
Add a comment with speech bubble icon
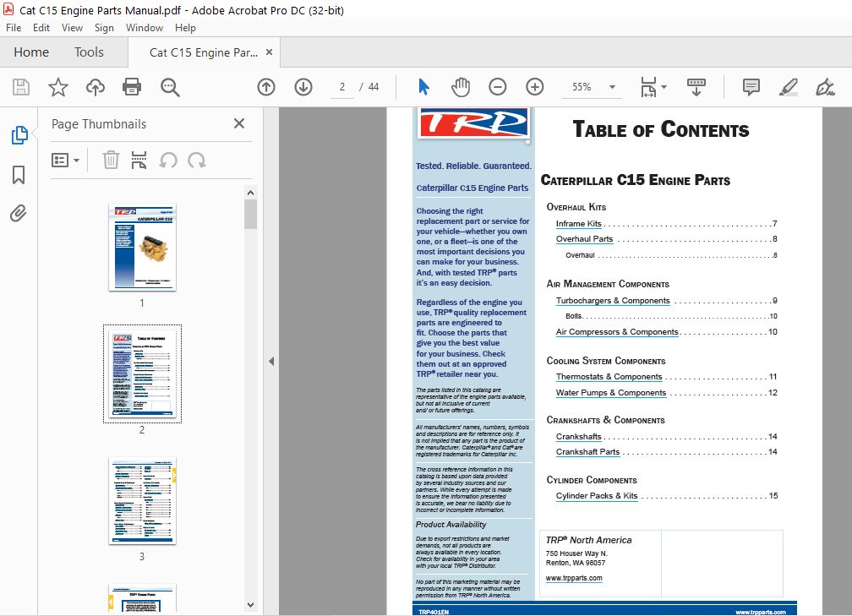point(751,87)
